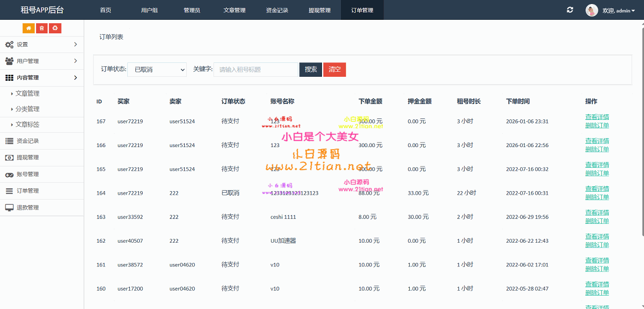This screenshot has height=309, width=644.
Task: View details for order 167
Action: [597, 117]
